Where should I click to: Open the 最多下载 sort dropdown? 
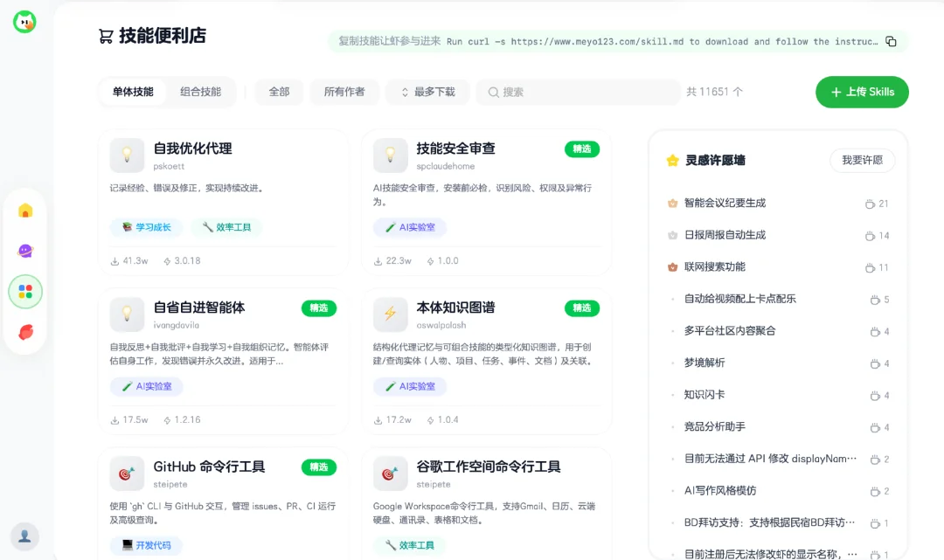[x=428, y=92]
